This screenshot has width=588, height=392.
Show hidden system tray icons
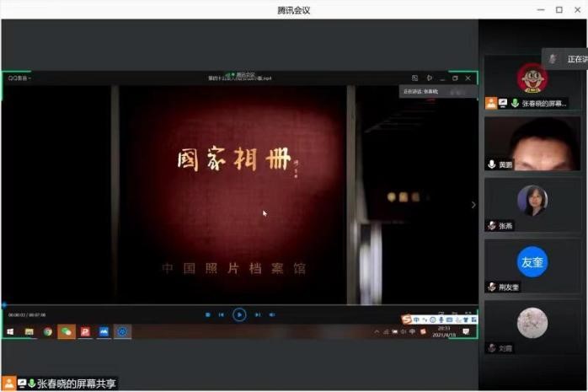pos(377,331)
